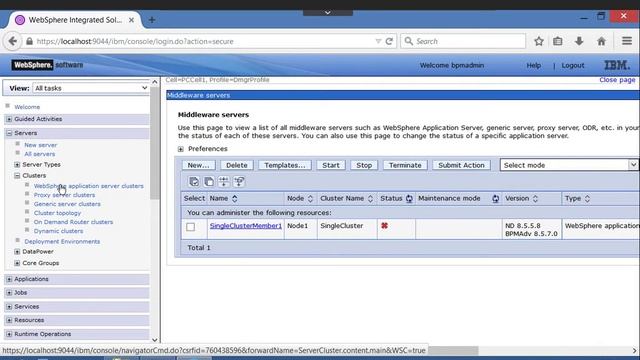
Task: Expand the Applications navigation section
Action: tap(9, 279)
